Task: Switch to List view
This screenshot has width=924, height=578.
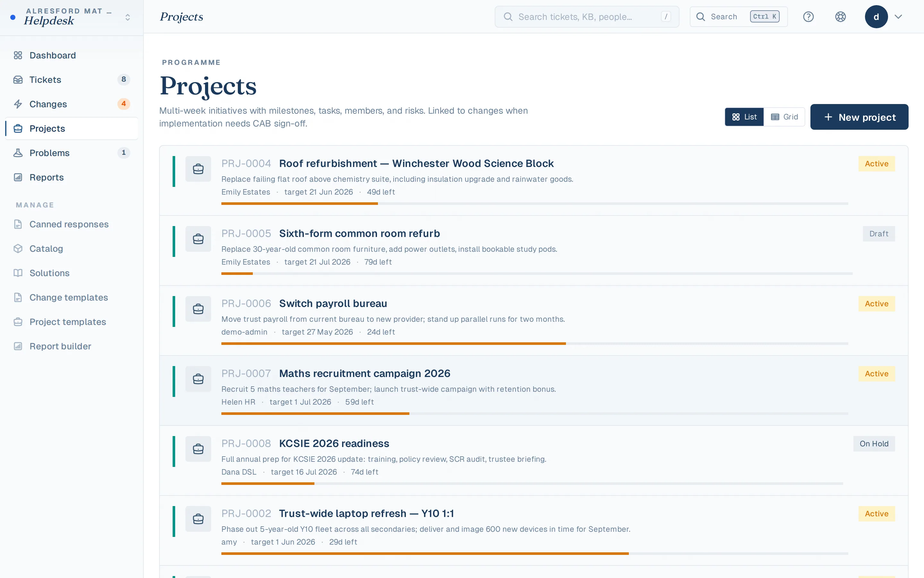Action: coord(744,117)
